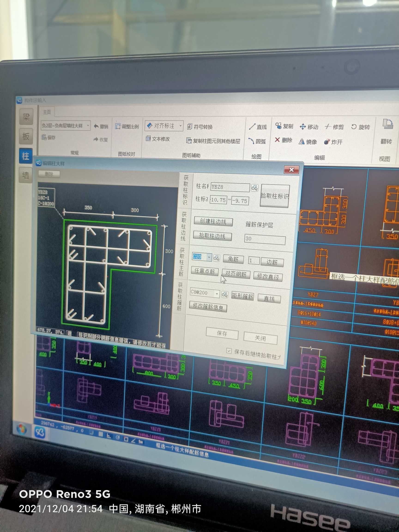Image resolution: width=399 pixels, height=532 pixels.
Task: Click the side rebar count field 1
Action: [x=254, y=260]
